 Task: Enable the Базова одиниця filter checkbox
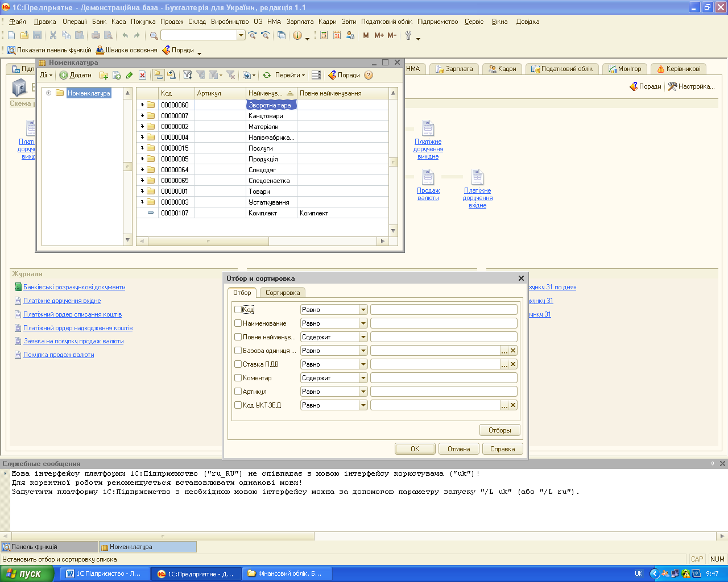point(238,351)
